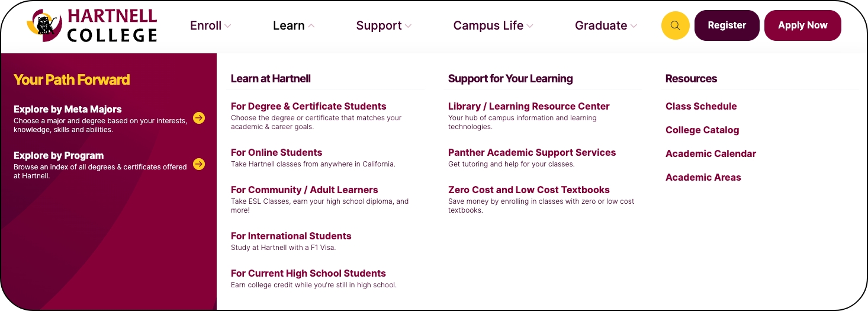Expand the Enroll dropdown menu

[x=210, y=25]
